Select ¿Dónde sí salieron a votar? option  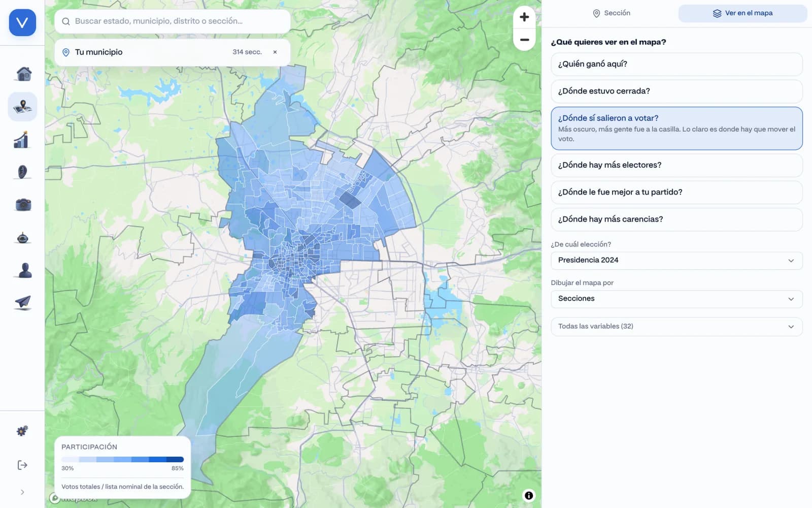[x=676, y=128]
